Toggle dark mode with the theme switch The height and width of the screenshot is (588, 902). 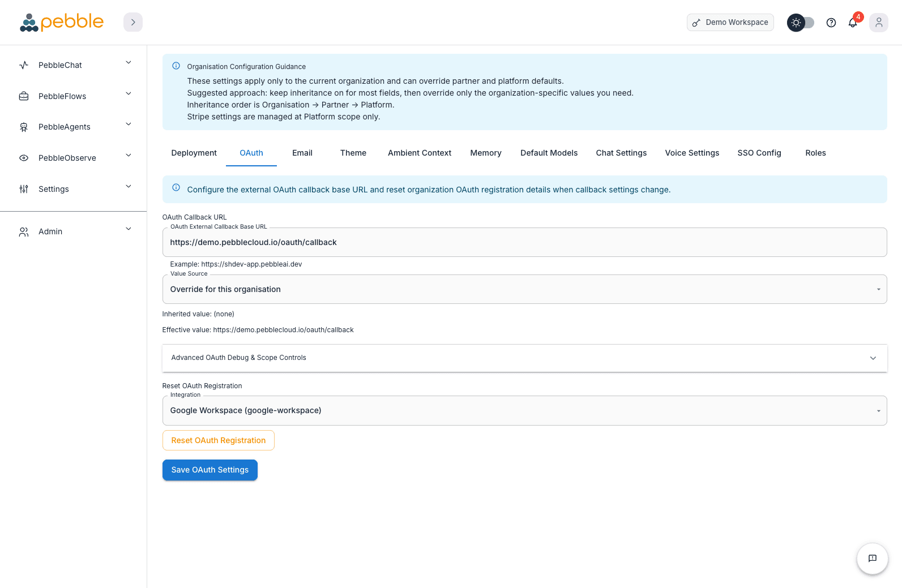tap(800, 22)
